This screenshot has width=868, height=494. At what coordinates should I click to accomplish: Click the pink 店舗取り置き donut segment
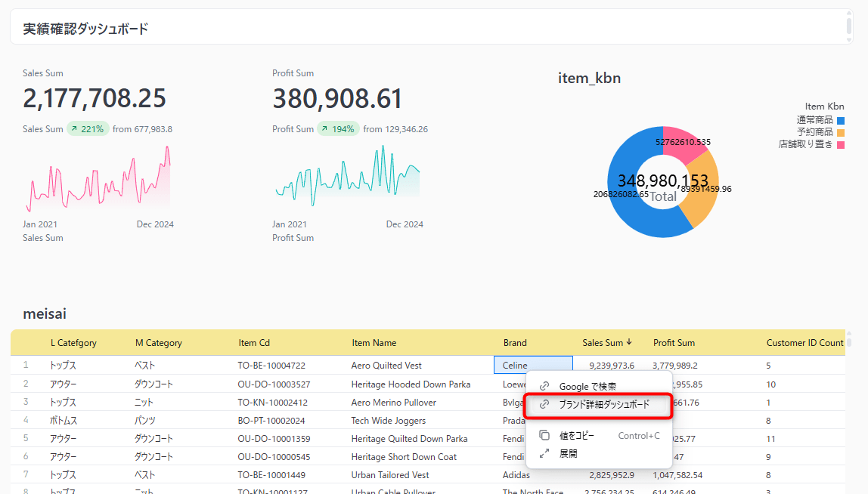682,141
